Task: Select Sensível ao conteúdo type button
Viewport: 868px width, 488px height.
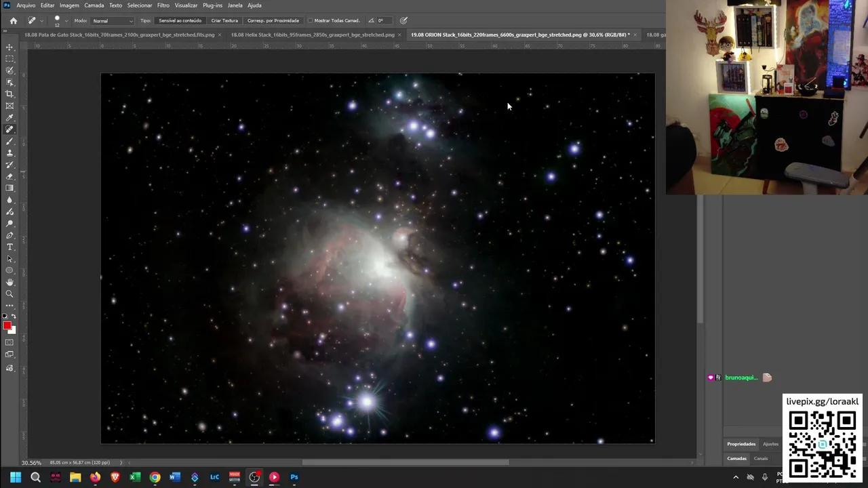Action: pos(180,20)
